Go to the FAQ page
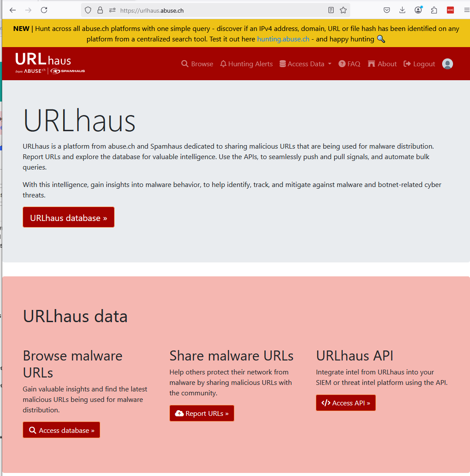This screenshot has width=470, height=476. click(x=349, y=64)
